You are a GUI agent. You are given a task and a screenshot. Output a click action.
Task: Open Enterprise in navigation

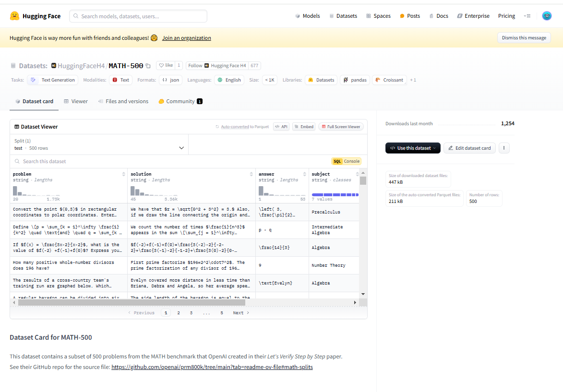(473, 16)
